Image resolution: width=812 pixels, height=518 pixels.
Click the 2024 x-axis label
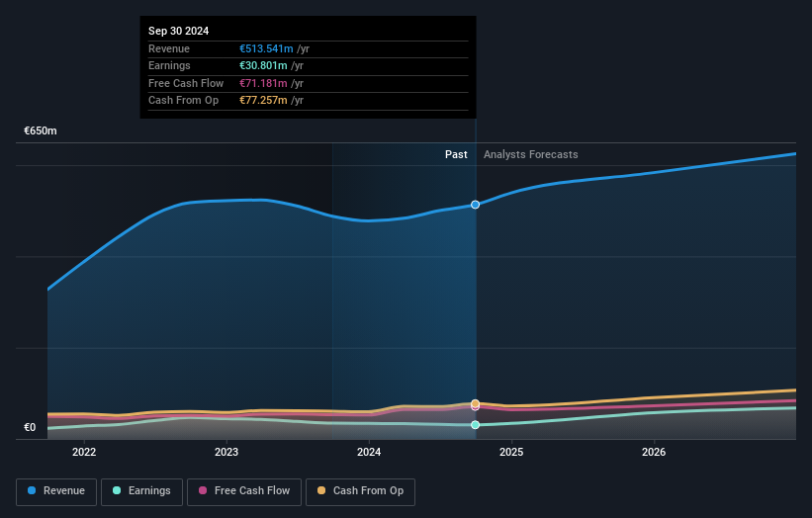[369, 452]
